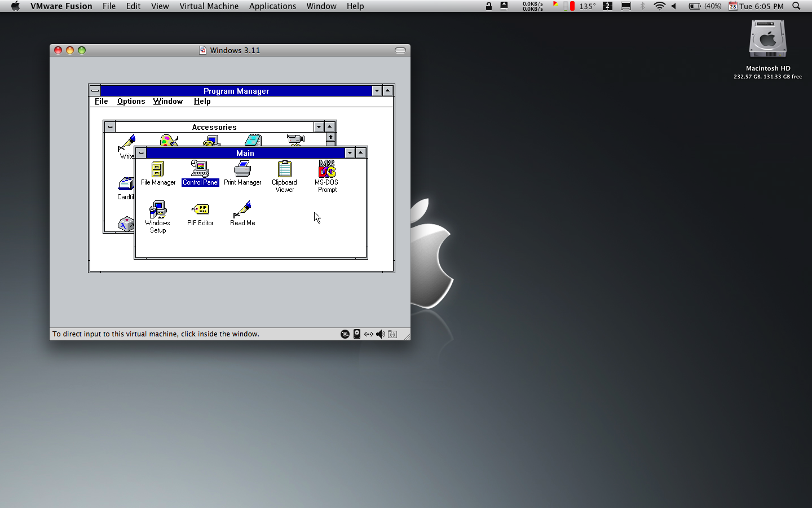Click the CD/DVD drive status icon
Image resolution: width=812 pixels, height=508 pixels.
pyautogui.click(x=345, y=334)
